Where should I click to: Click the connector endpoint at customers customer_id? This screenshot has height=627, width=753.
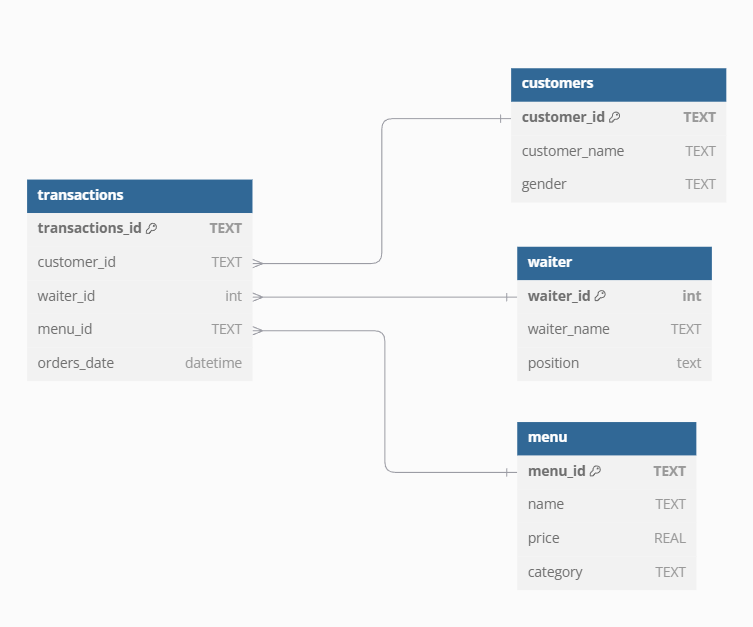pyautogui.click(x=503, y=118)
